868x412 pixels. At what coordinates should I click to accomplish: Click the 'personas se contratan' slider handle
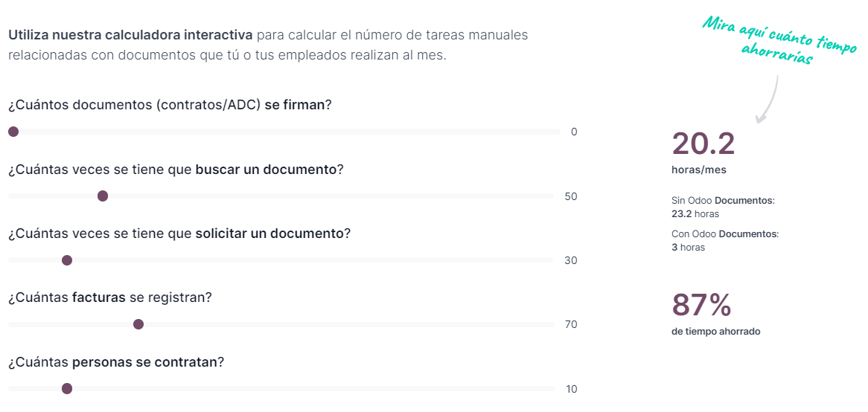tap(67, 388)
